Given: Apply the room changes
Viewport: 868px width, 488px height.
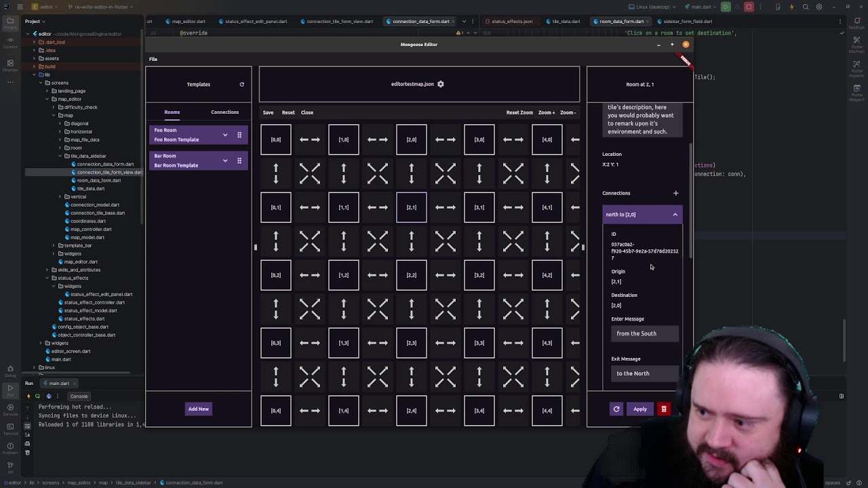Looking at the screenshot, I should pyautogui.click(x=640, y=409).
